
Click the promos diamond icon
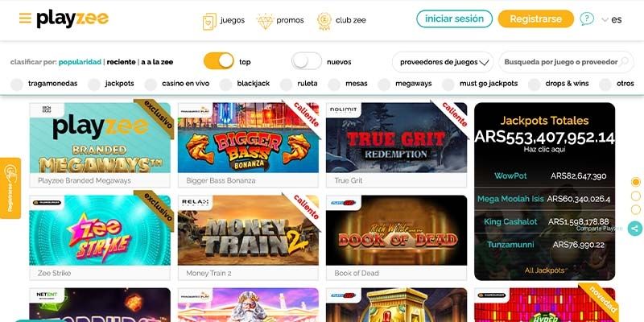[266, 22]
